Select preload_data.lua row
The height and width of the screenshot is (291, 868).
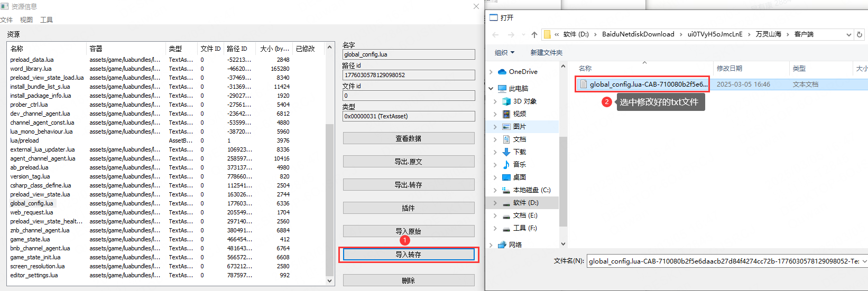(167, 60)
